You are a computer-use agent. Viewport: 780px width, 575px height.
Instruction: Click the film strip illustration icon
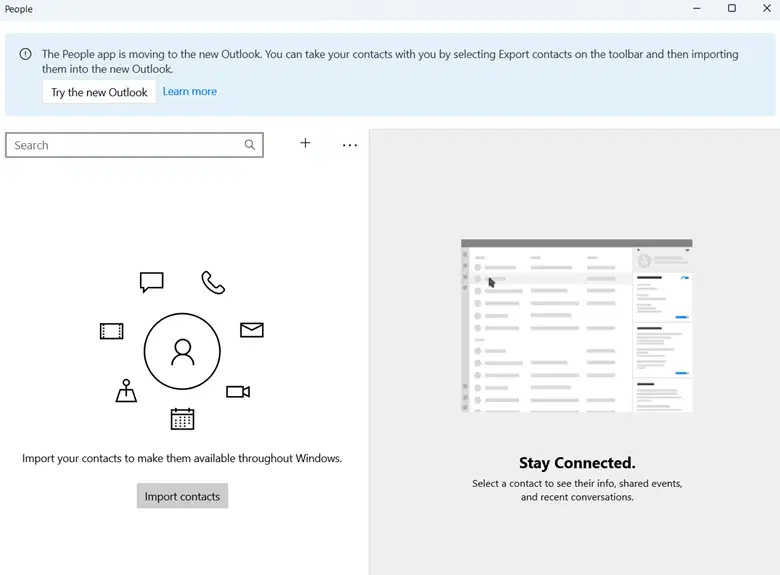point(111,331)
